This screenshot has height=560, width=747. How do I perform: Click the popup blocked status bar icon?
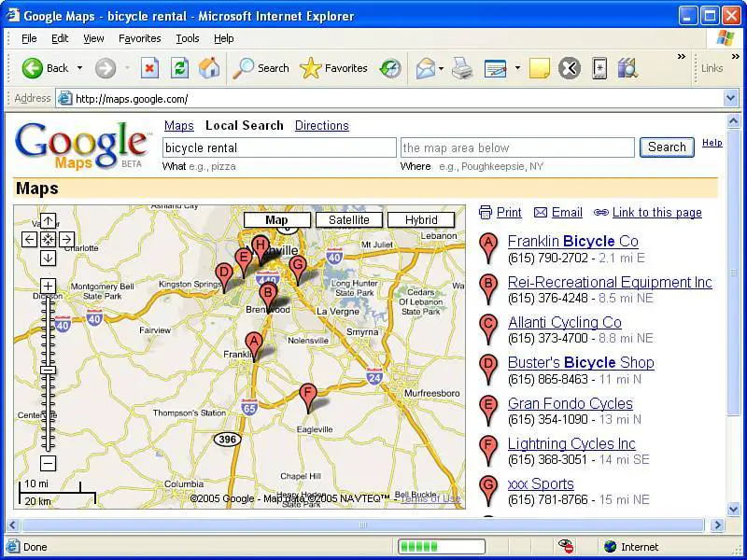566,546
